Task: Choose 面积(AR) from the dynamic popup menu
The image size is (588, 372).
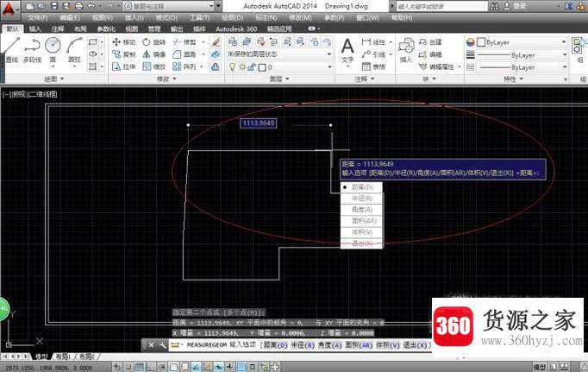Action: coord(361,221)
